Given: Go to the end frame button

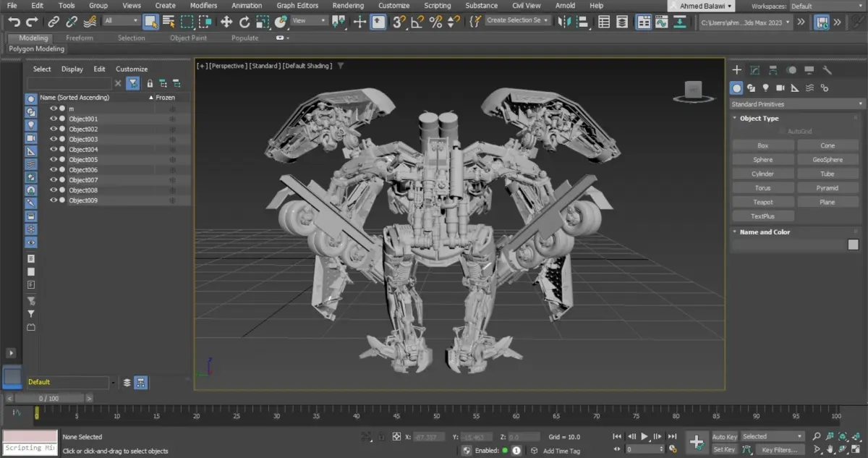Looking at the screenshot, I should click(x=672, y=436).
